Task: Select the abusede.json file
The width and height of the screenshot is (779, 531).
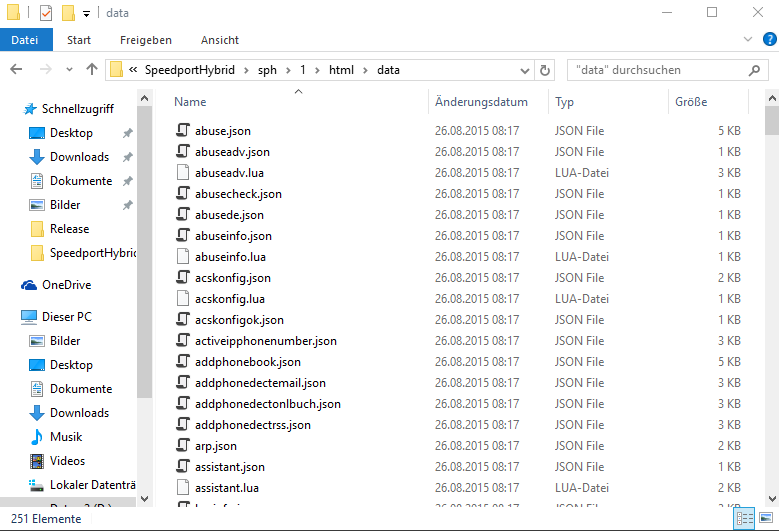Action: pos(229,215)
